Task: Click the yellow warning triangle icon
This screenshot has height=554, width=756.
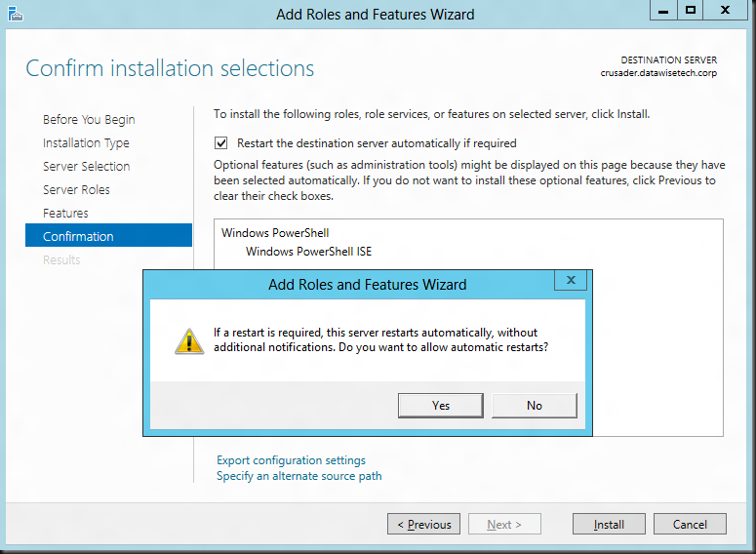Action: [189, 341]
